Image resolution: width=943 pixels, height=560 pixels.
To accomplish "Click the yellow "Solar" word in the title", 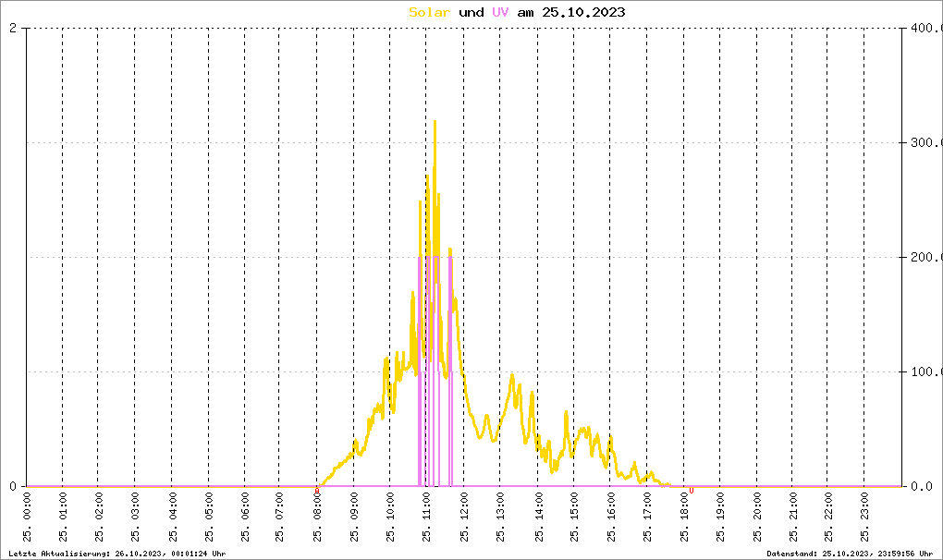I will (429, 12).
